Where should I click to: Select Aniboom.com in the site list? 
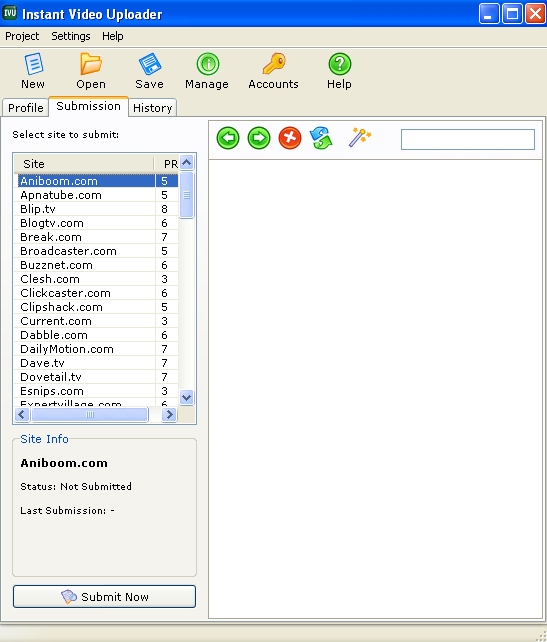coord(97,181)
